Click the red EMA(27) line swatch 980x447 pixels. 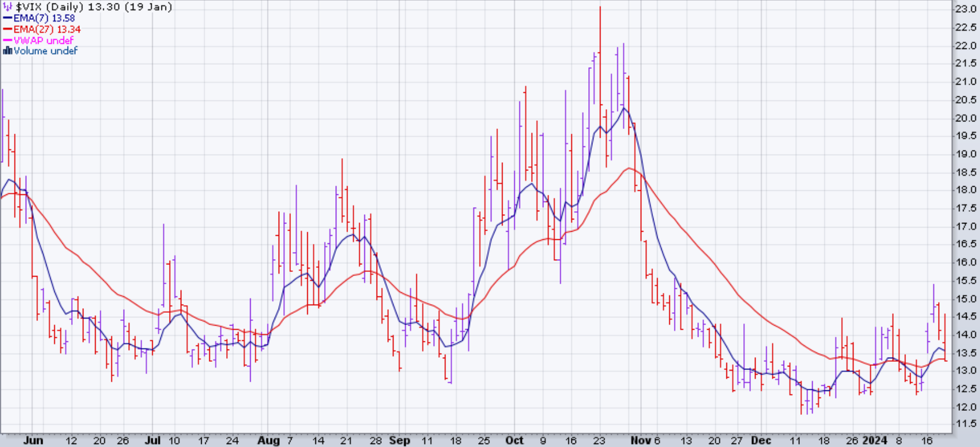[8, 29]
